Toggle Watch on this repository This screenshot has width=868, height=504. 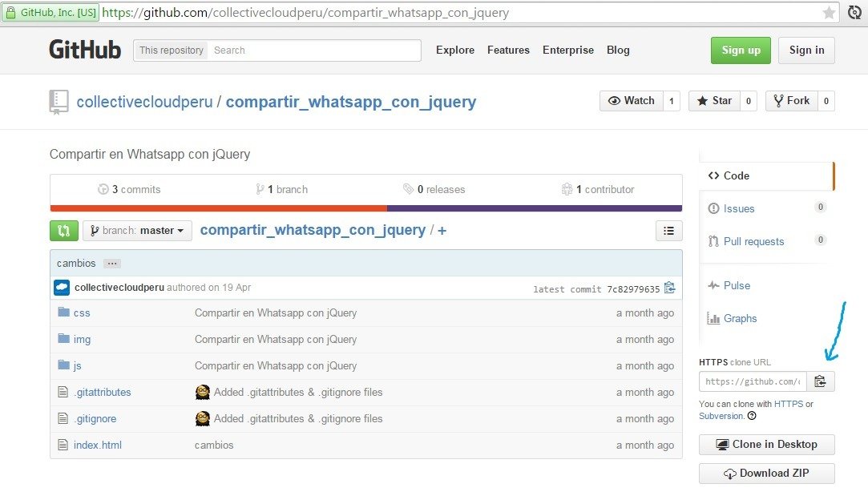(x=632, y=101)
